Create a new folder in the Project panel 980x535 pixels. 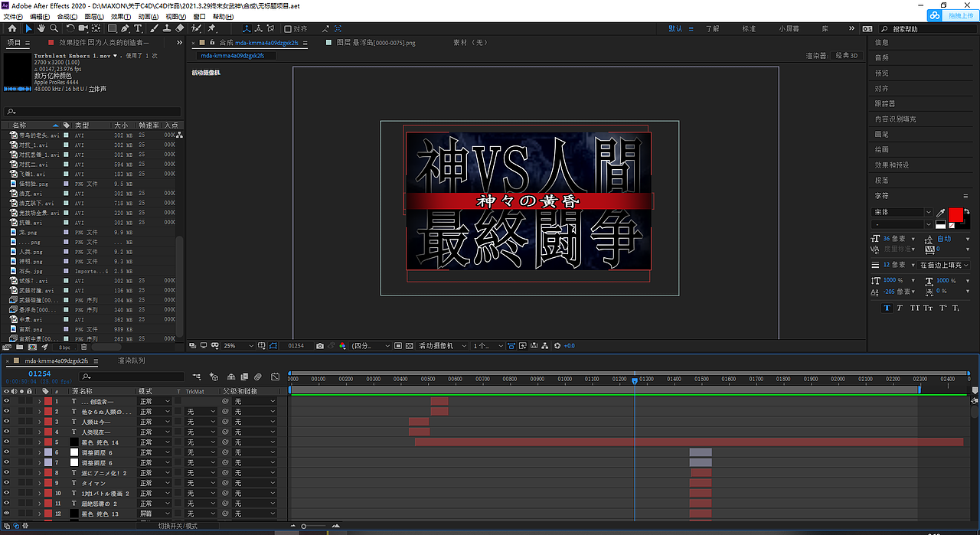tap(19, 347)
